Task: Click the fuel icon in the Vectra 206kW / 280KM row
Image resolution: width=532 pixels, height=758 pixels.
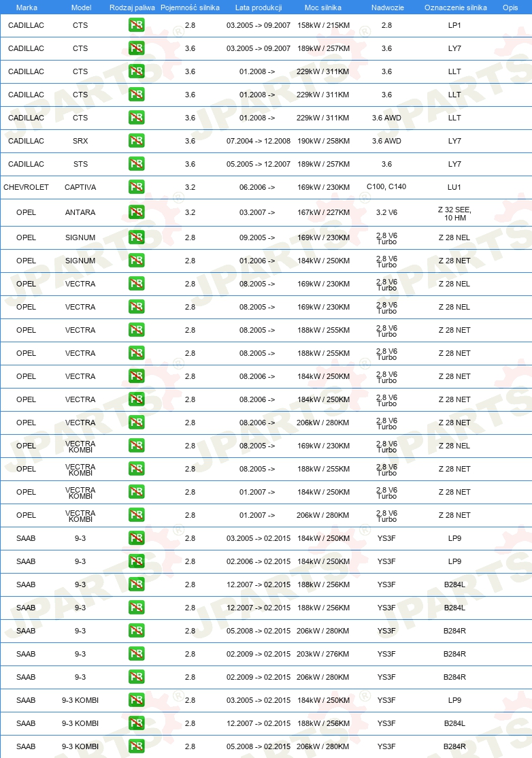Action: coord(137,423)
